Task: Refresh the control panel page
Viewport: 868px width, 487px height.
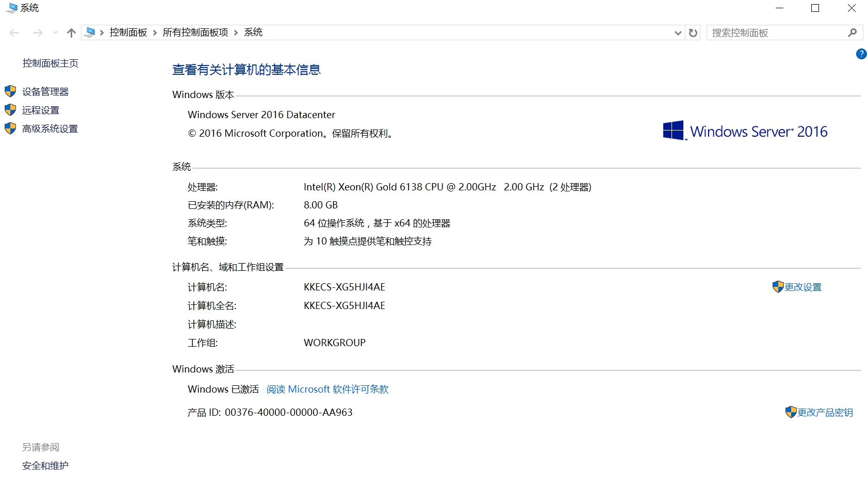Action: coord(693,33)
